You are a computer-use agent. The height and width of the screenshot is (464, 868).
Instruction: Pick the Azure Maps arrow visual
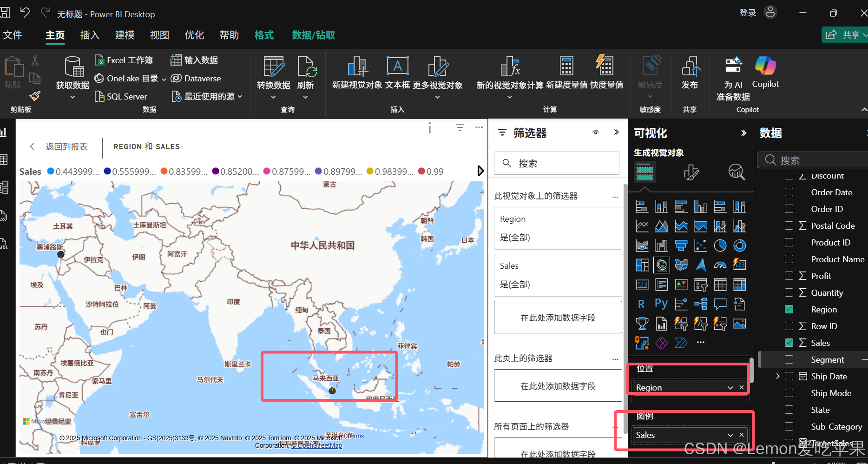tap(700, 265)
